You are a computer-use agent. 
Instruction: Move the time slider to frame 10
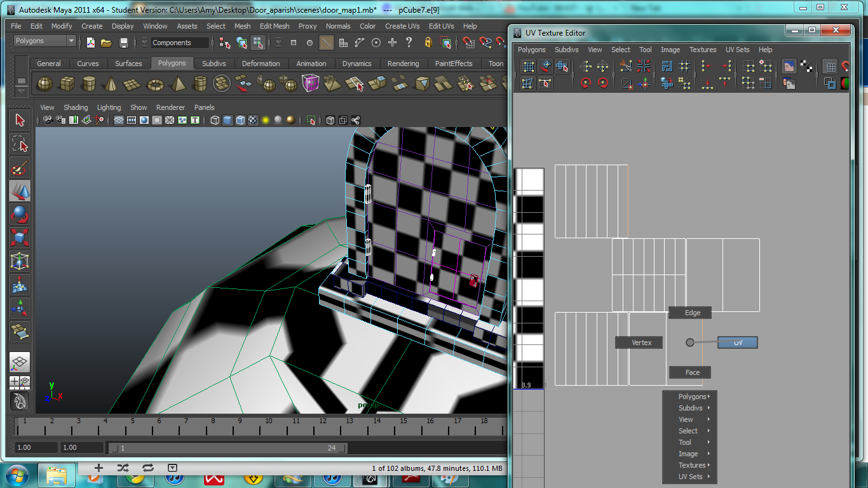coord(269,421)
